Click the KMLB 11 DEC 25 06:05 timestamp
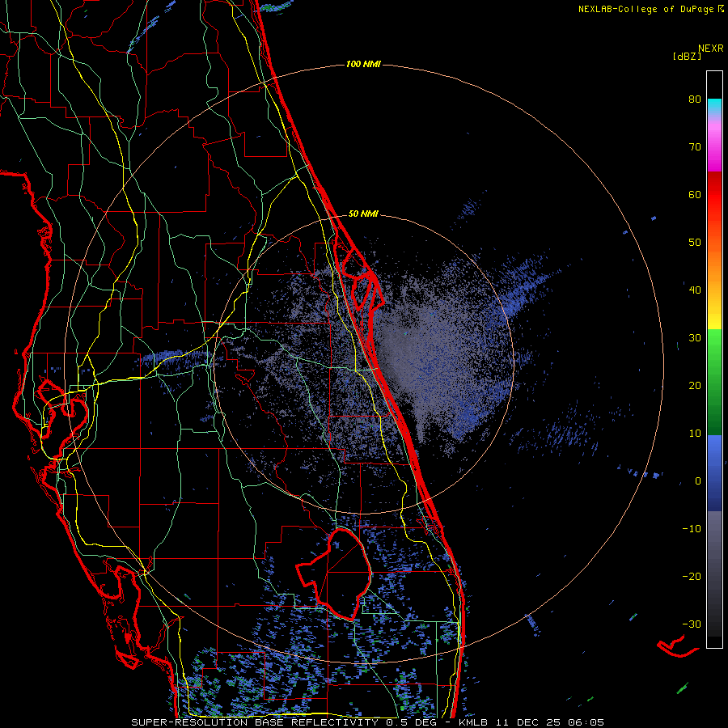 tap(531, 722)
